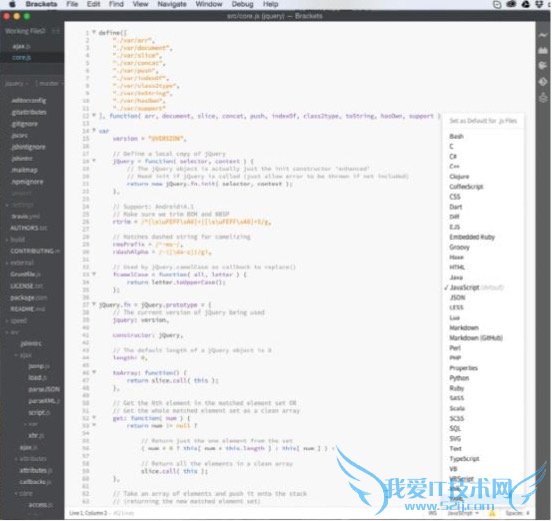Viewport: 552px width, 521px height.
Task: Fold jQuery.fn prototype block at line 37
Action: point(94,304)
